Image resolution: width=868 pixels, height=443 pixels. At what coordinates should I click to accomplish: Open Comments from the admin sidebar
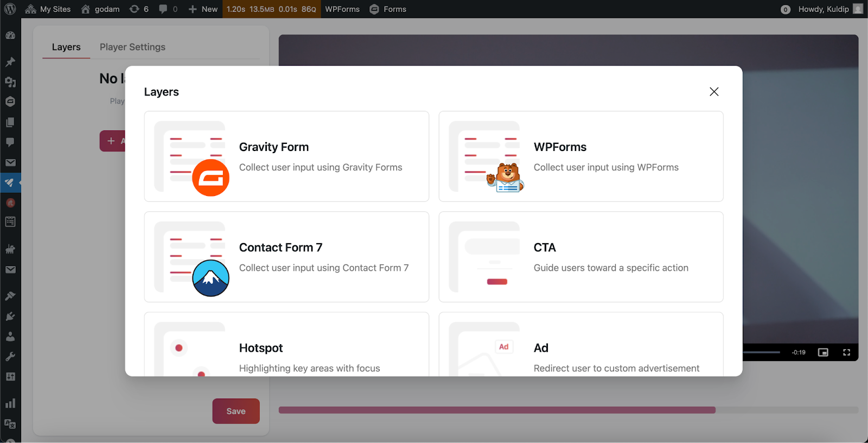click(10, 142)
